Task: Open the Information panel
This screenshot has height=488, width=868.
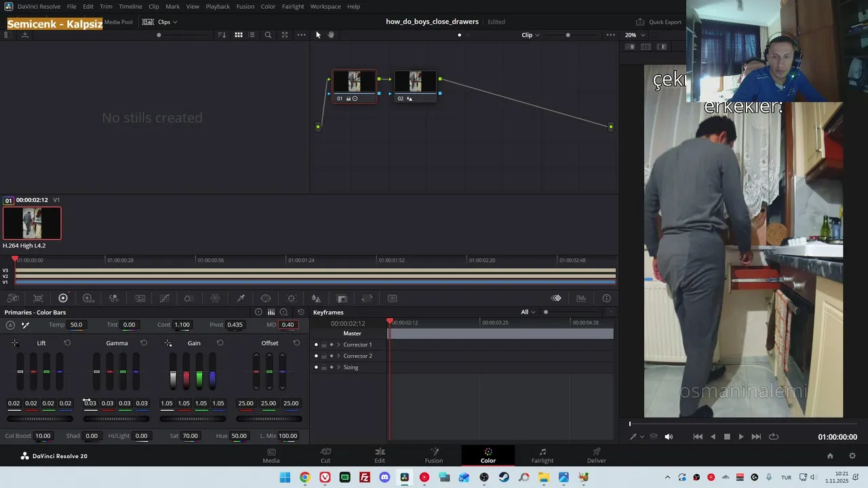Action: (x=606, y=298)
